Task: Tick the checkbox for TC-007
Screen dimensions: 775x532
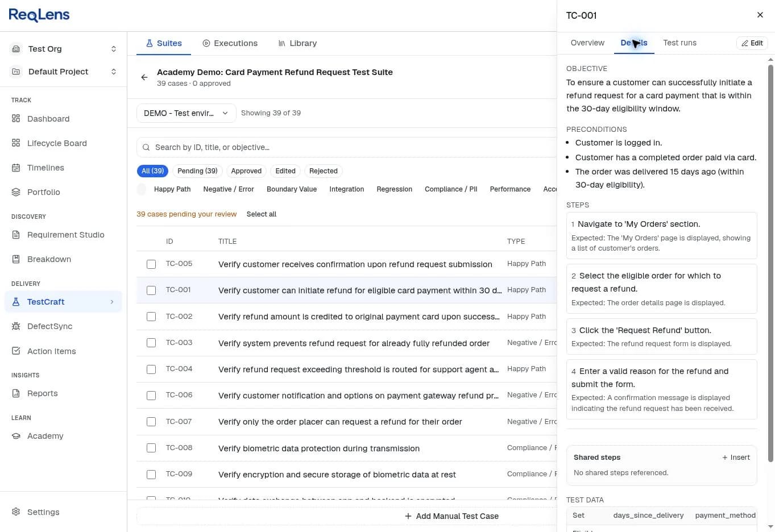Action: [x=151, y=422]
